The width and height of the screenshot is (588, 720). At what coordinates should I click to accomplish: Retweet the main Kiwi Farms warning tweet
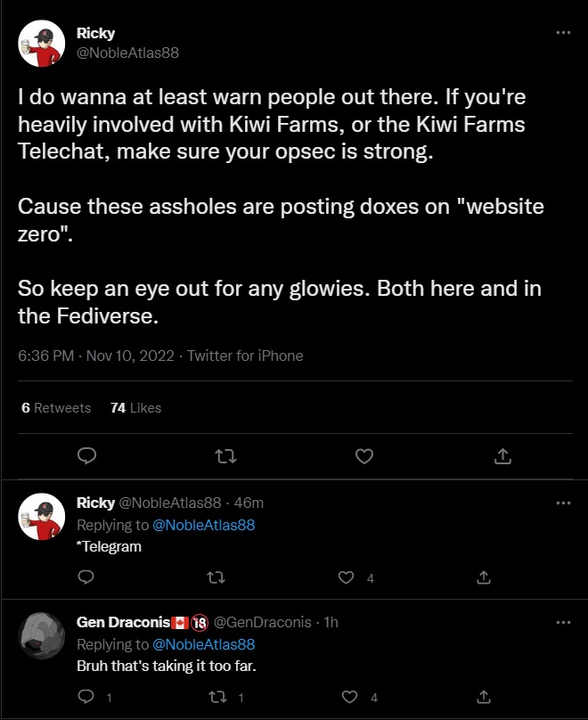(226, 456)
